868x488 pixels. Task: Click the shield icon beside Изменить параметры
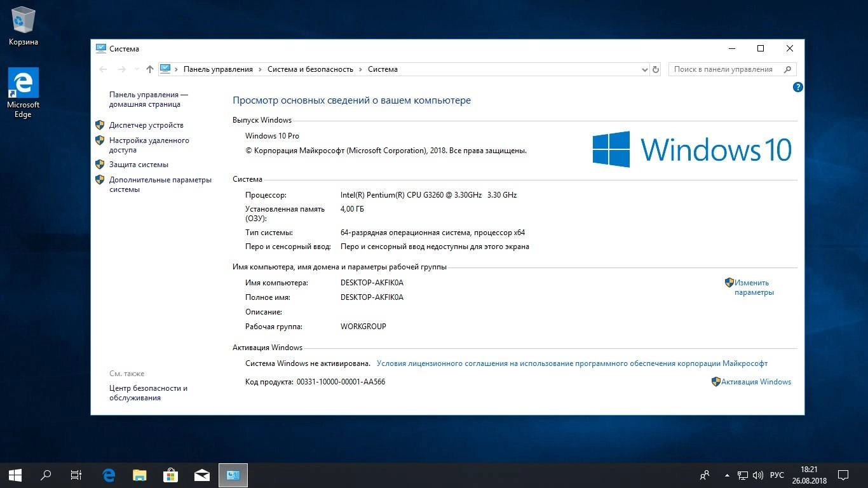729,282
